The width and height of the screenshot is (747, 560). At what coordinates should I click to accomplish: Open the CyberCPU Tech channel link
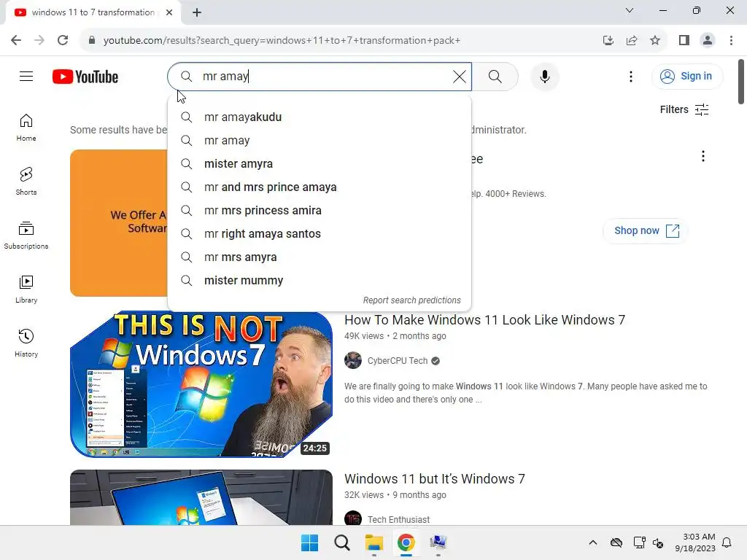click(x=398, y=361)
